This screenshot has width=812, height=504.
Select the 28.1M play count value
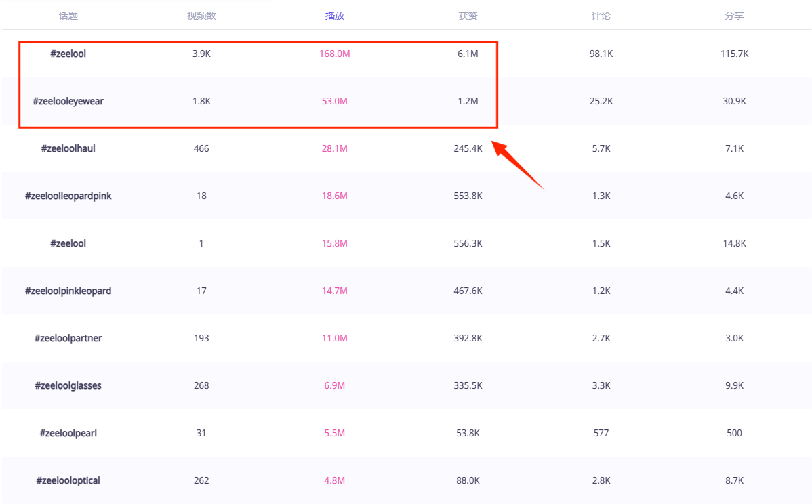(335, 148)
